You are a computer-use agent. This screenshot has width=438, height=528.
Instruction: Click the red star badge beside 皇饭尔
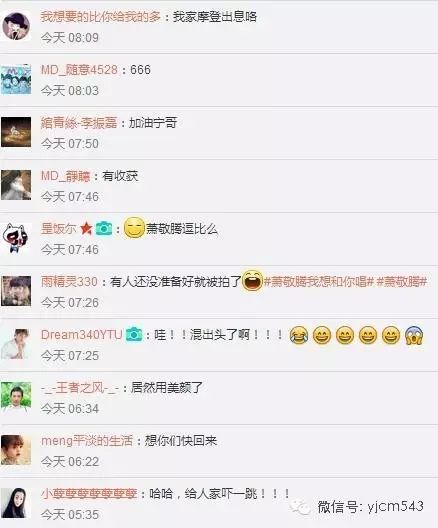[86, 228]
